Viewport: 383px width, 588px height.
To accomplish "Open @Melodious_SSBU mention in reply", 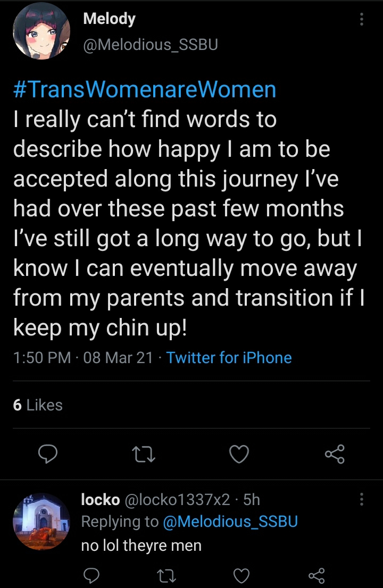I will pyautogui.click(x=230, y=522).
